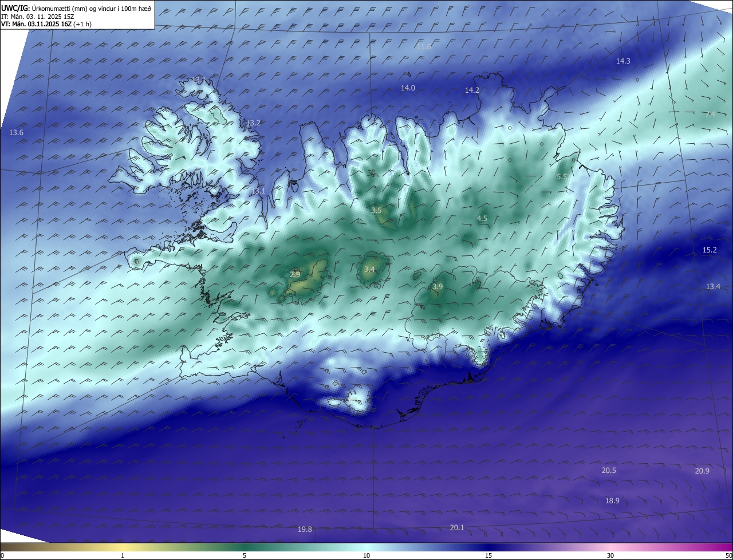Click the map value '11.6'

(x=424, y=47)
